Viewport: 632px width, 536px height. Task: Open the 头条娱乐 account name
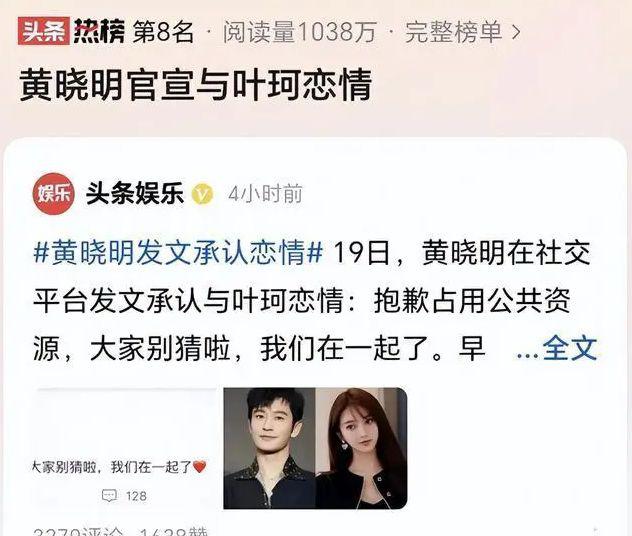(x=135, y=194)
